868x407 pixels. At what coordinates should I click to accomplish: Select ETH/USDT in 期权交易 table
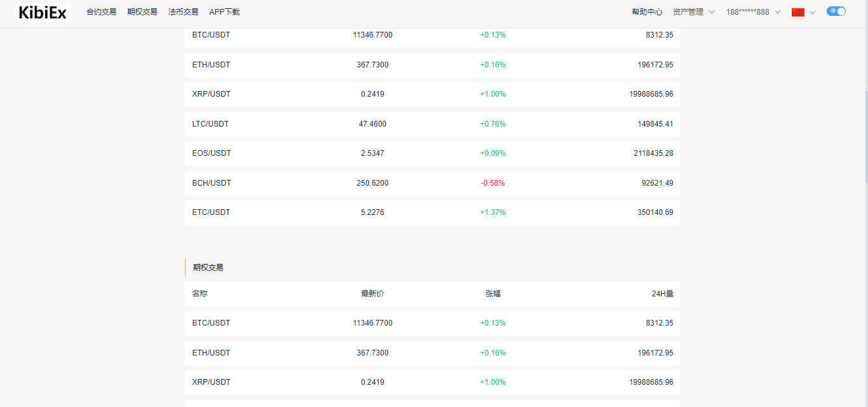(x=432, y=353)
